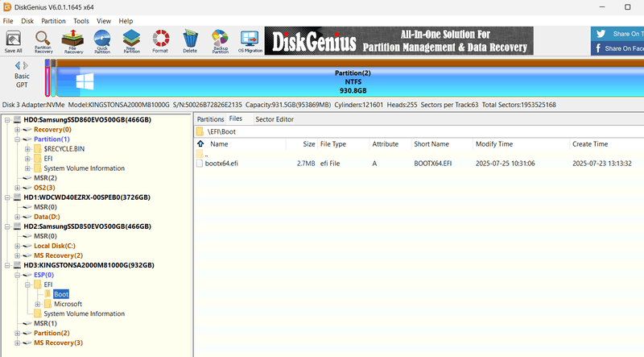644x357 pixels.
Task: Select the MSR(2) partition in tree
Action: [x=45, y=178]
